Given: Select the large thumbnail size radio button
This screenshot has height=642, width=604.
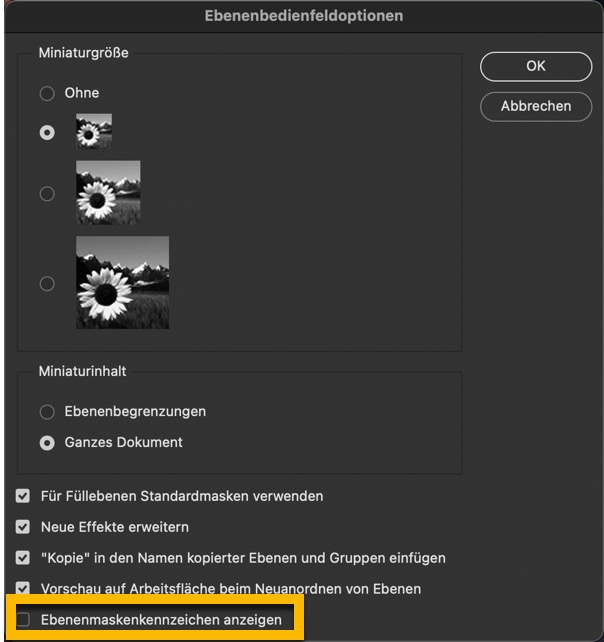Looking at the screenshot, I should click(47, 284).
